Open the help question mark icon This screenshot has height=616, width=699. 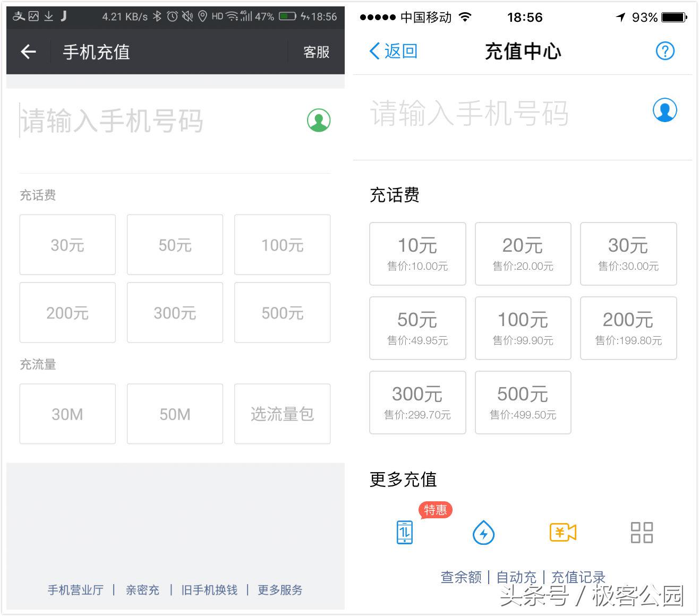click(664, 51)
